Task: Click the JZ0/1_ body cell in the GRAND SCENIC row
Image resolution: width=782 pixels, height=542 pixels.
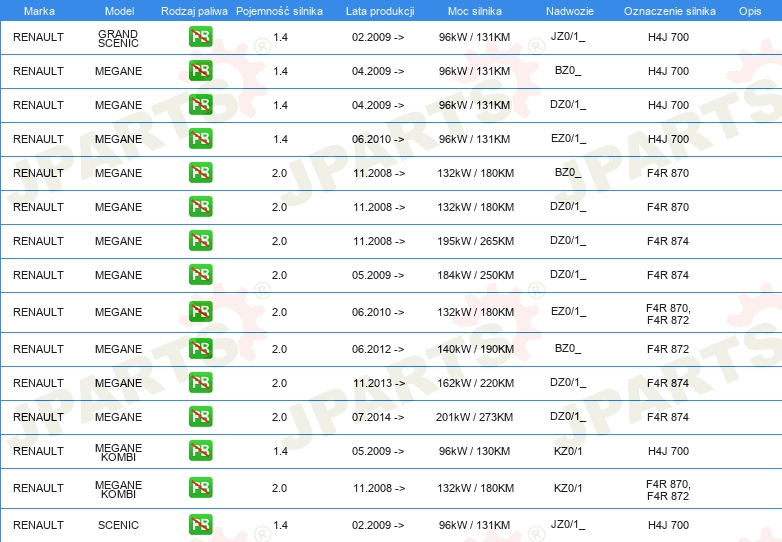Action: 568,36
